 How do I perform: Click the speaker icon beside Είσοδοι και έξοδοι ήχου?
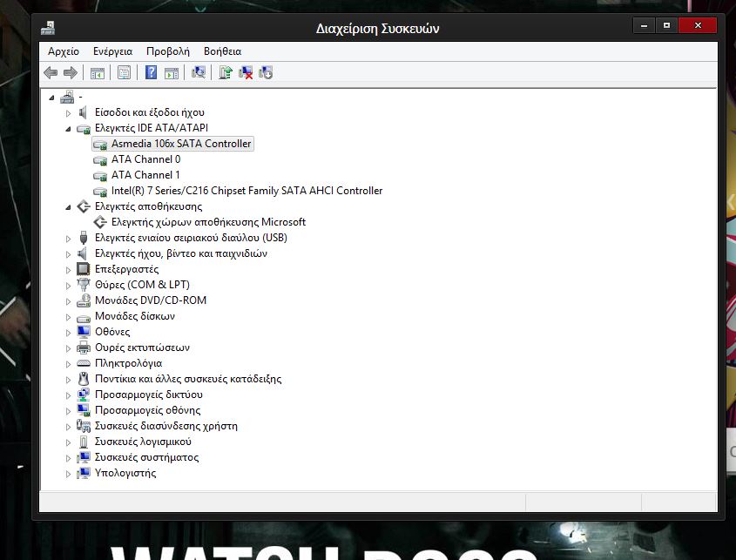coord(84,112)
